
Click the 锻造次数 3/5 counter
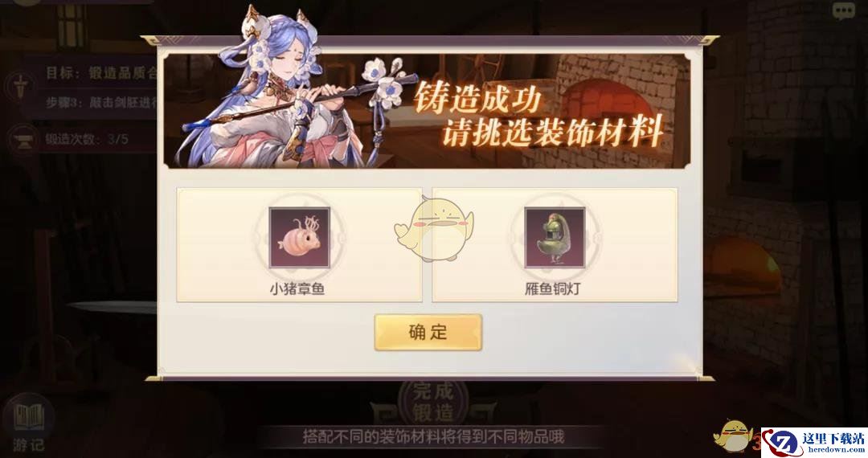(86, 139)
